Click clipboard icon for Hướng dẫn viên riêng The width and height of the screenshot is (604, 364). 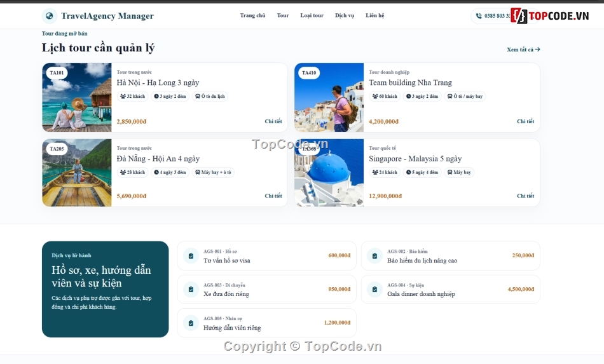pyautogui.click(x=191, y=323)
